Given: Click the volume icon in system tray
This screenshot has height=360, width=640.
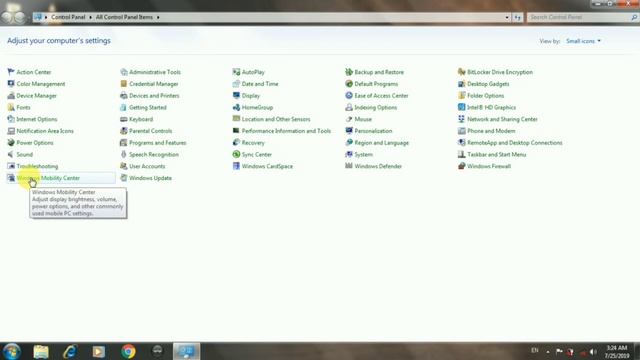Looking at the screenshot, I should 593,351.
